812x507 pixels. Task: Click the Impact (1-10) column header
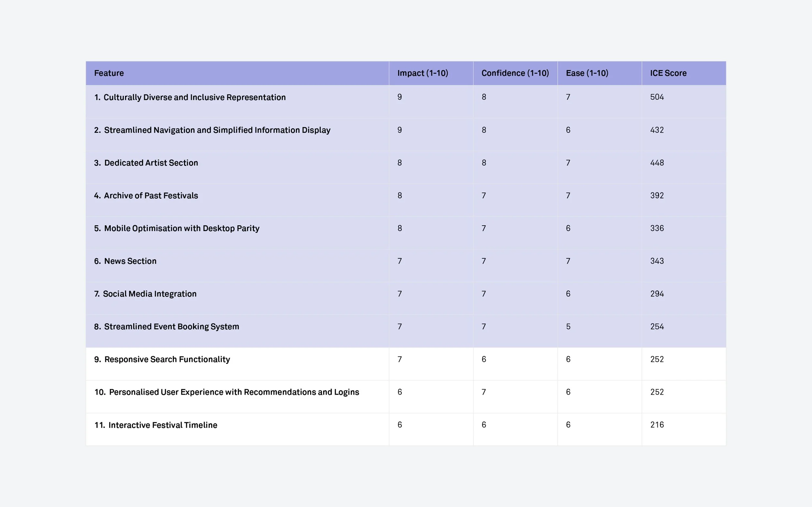[x=423, y=73]
